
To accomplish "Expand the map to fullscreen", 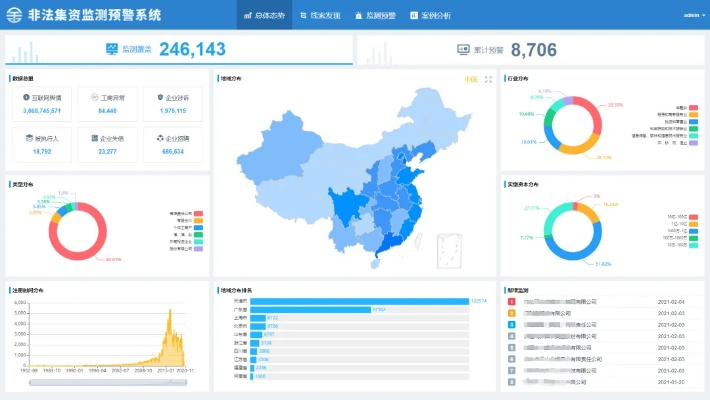I will pos(488,79).
